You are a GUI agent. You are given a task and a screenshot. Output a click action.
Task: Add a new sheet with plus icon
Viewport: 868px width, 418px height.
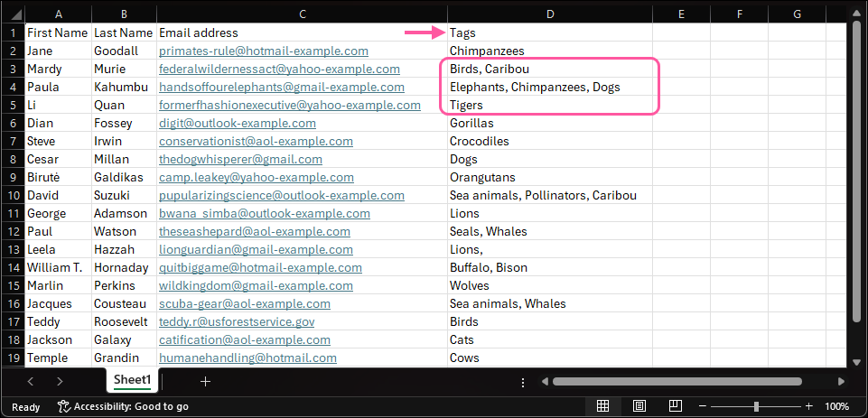[x=205, y=382]
